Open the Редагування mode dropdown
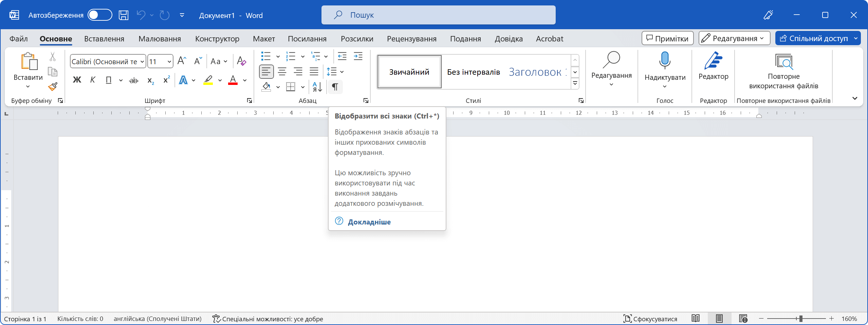 pyautogui.click(x=734, y=38)
